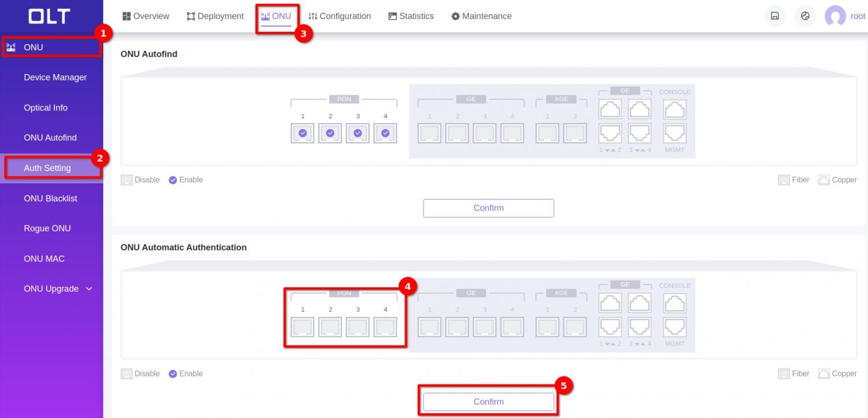The height and width of the screenshot is (418, 868).
Task: Open the Configuration tab
Action: click(x=340, y=16)
